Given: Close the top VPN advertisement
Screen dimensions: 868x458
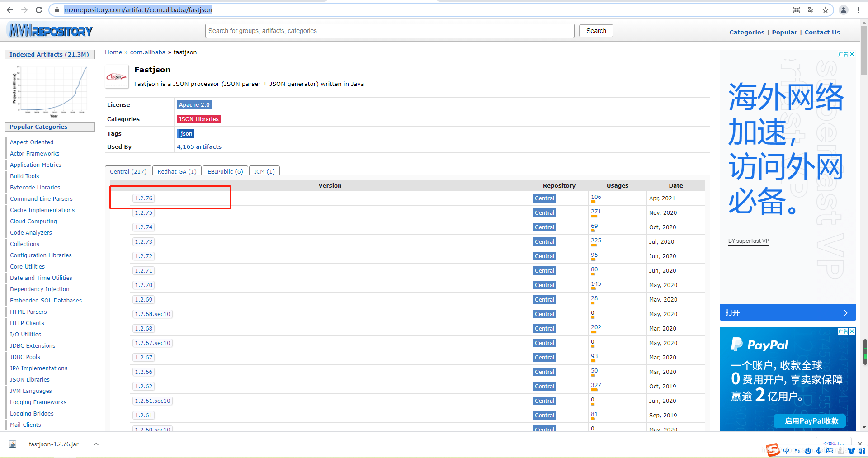Looking at the screenshot, I should (x=852, y=54).
